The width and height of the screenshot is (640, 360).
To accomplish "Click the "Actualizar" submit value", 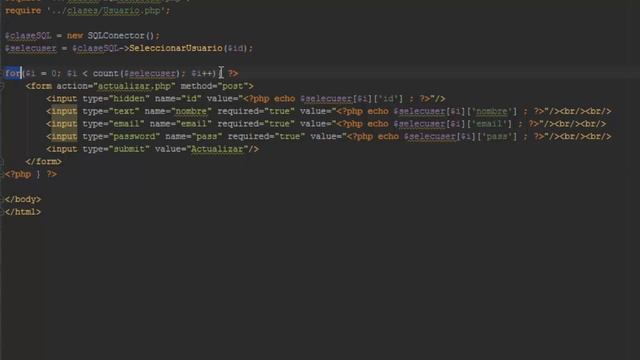I will click(218, 149).
